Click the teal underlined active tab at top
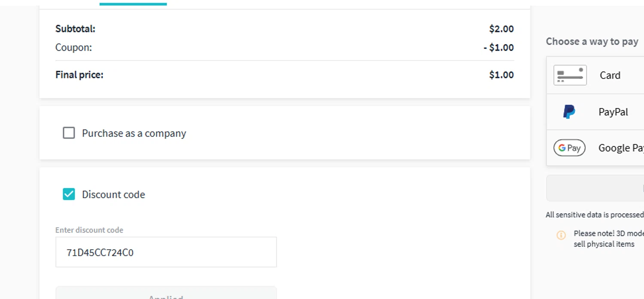644x299 pixels. tap(133, 3)
